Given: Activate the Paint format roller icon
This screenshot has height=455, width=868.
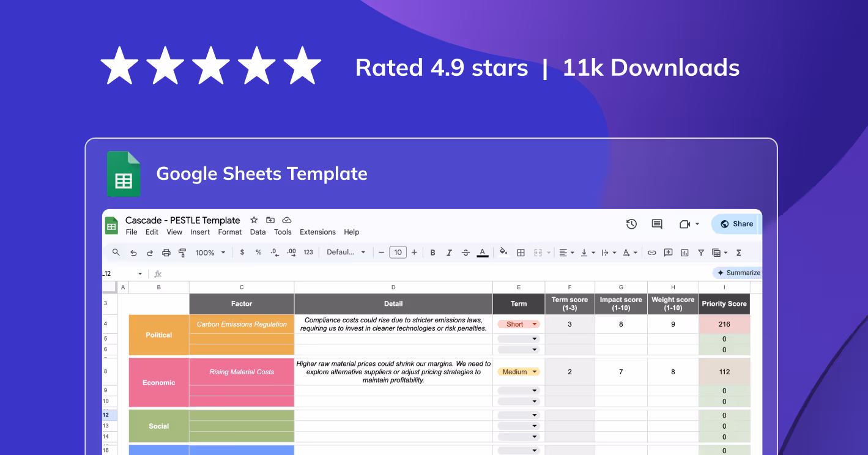Looking at the screenshot, I should pos(182,253).
